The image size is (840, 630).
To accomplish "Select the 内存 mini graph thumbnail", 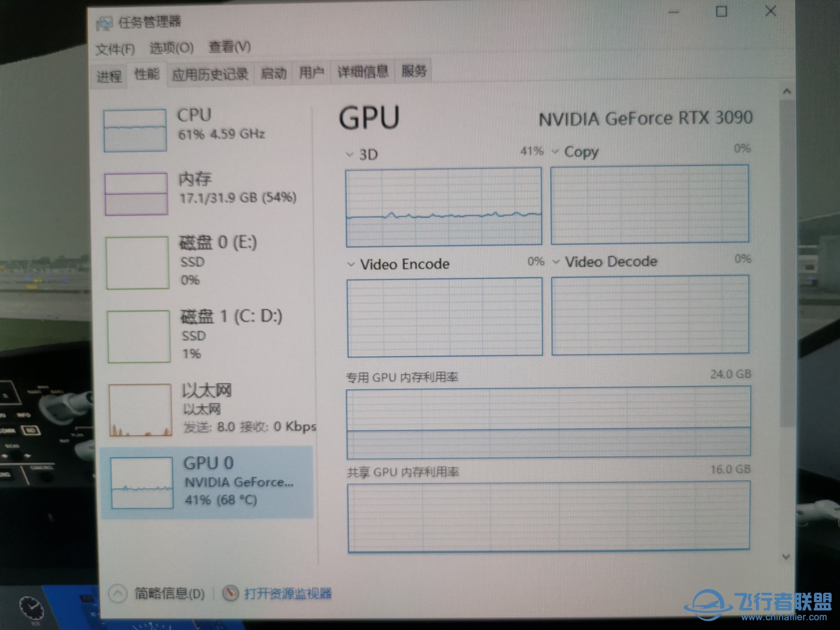I will tap(136, 194).
